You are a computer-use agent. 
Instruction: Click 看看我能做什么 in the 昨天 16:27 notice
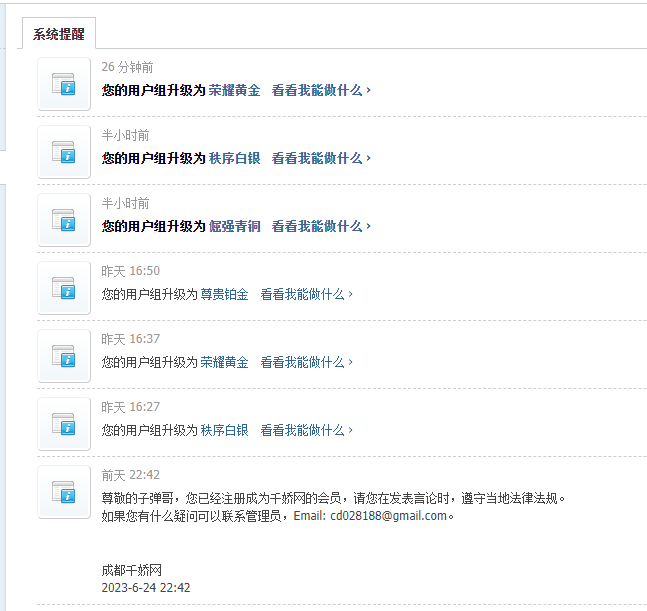click(x=306, y=430)
